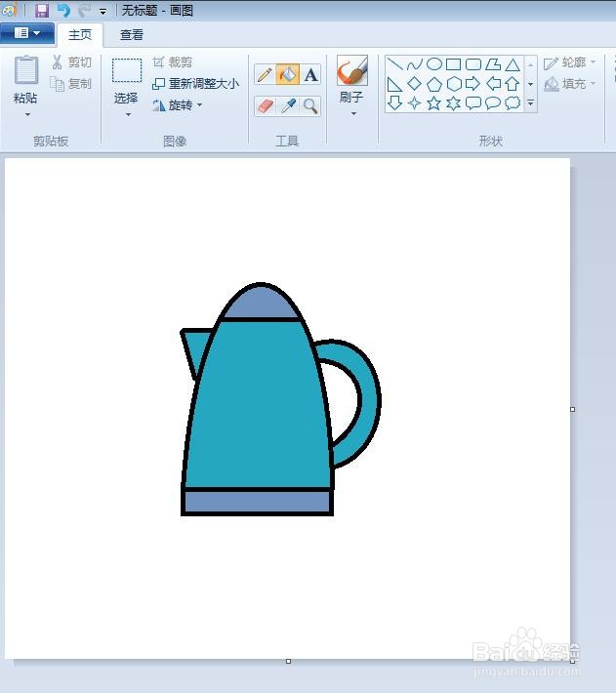Choose the Right triangle shape

click(x=394, y=84)
